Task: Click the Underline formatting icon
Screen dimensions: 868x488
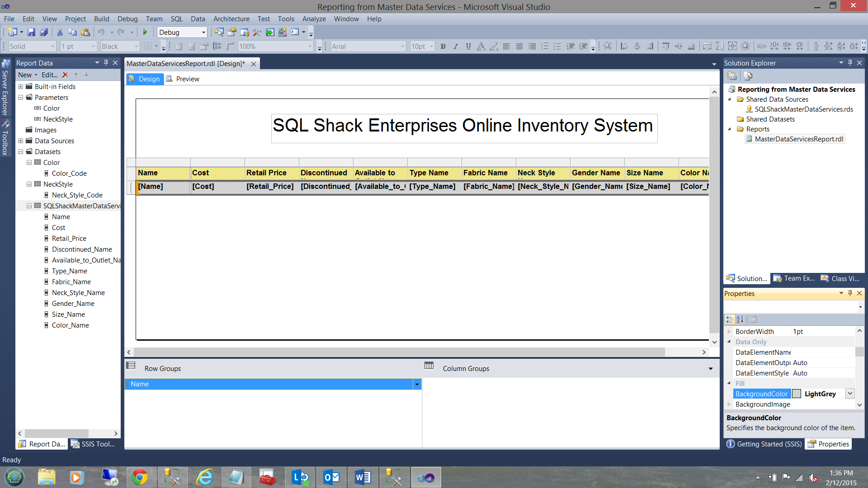Action: point(468,46)
